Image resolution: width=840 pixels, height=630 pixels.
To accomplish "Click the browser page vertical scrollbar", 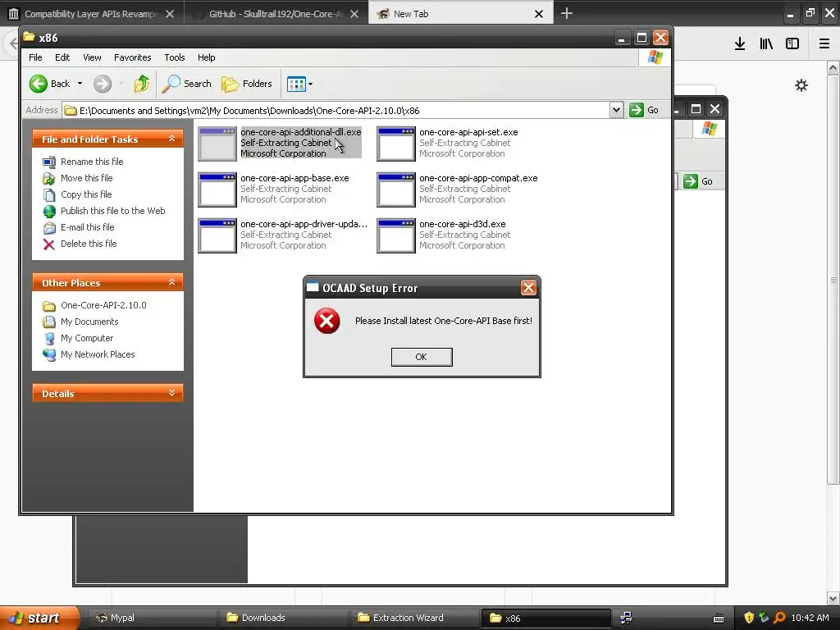I will click(x=833, y=279).
